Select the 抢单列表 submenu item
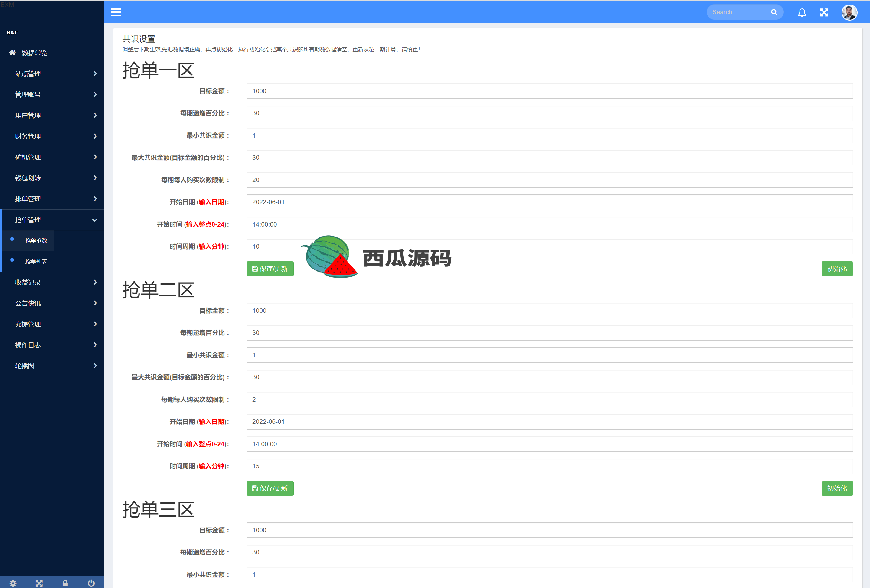This screenshot has width=870, height=588. (36, 261)
